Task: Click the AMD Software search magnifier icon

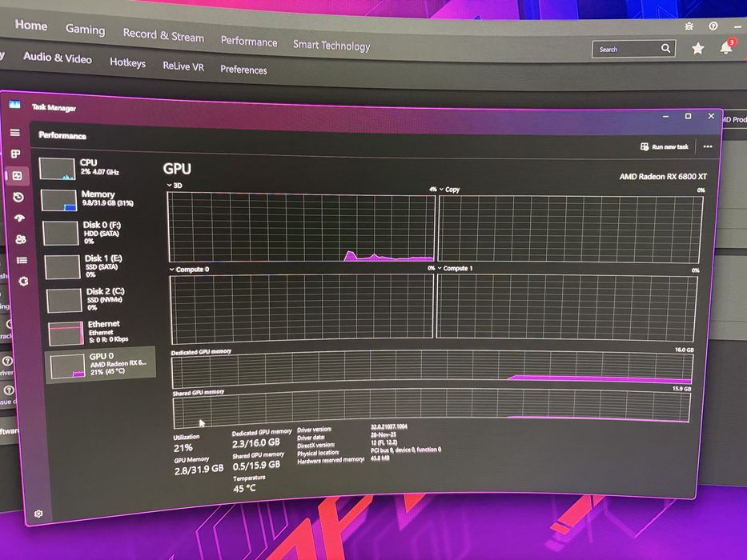Action: [665, 48]
